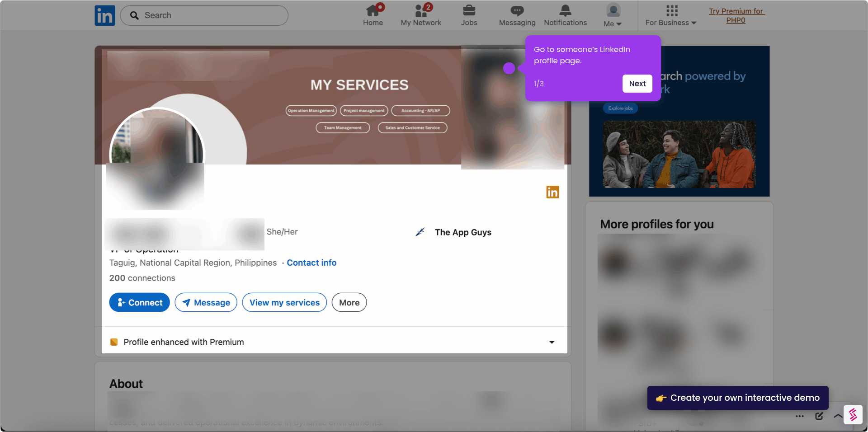Screen dimensions: 868x432
Task: Open My Network tab
Action: coord(421,15)
